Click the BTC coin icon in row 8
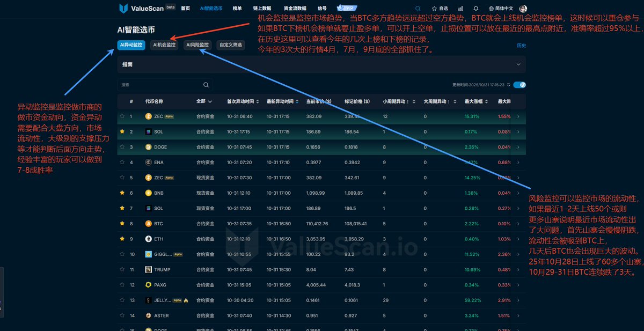644x331 pixels. click(x=149, y=223)
